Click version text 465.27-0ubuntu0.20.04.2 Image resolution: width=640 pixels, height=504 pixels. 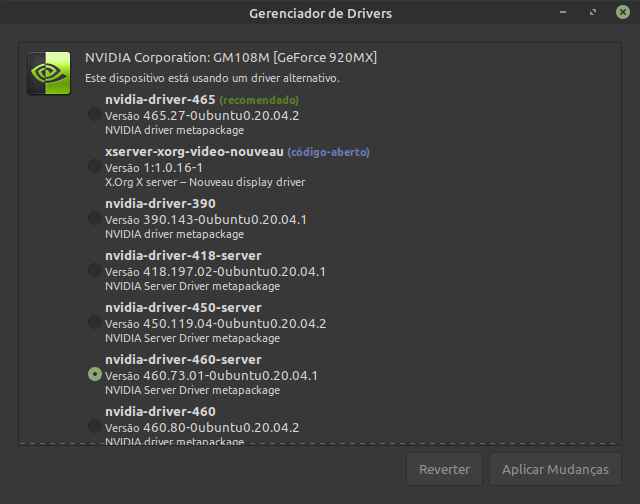click(x=202, y=115)
